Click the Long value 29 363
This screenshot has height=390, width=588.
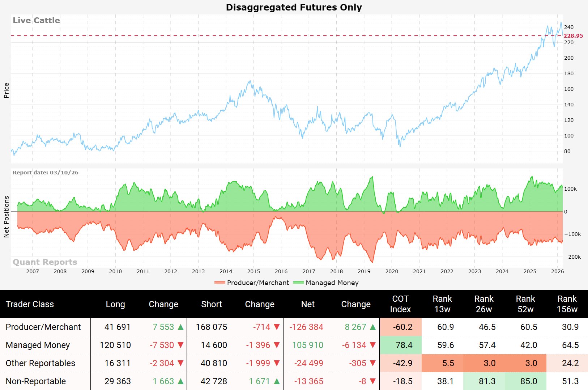tap(118, 381)
